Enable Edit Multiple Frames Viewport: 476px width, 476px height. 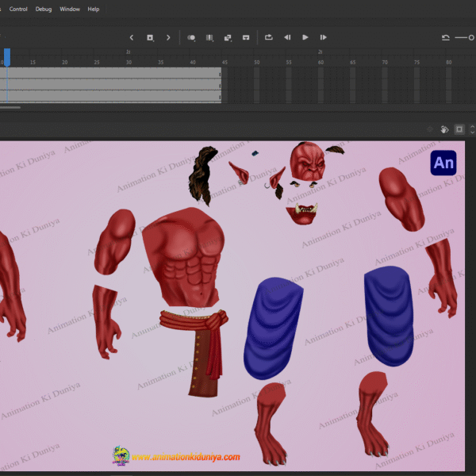[x=209, y=37]
